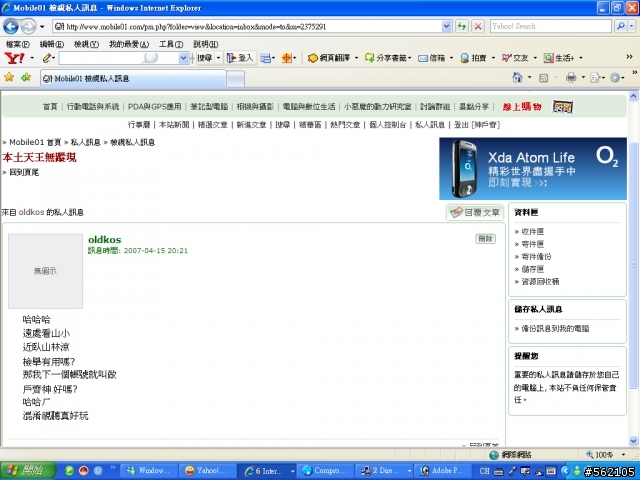This screenshot has width=640, height=480.
Task: Focus the Yahoo! Search box
Action: click(x=551, y=26)
